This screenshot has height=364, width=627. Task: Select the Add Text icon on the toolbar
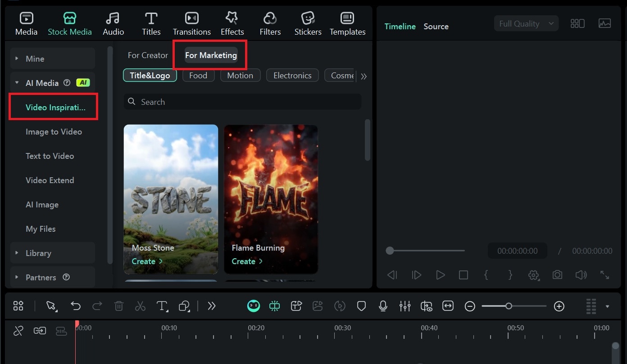(162, 306)
